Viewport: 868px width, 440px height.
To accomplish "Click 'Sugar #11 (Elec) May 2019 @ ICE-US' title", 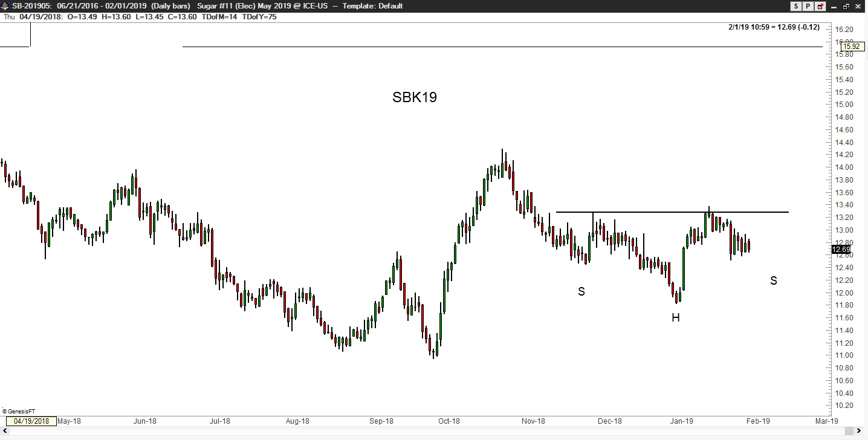I will [x=264, y=6].
